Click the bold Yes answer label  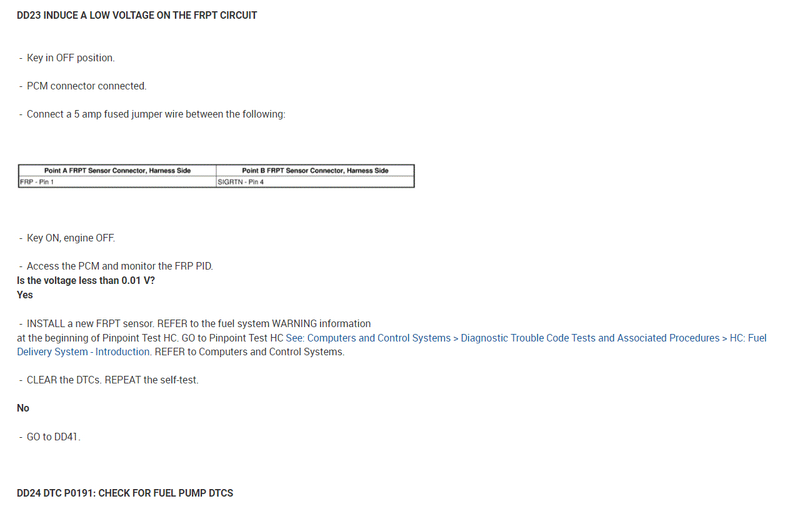pyautogui.click(x=25, y=295)
